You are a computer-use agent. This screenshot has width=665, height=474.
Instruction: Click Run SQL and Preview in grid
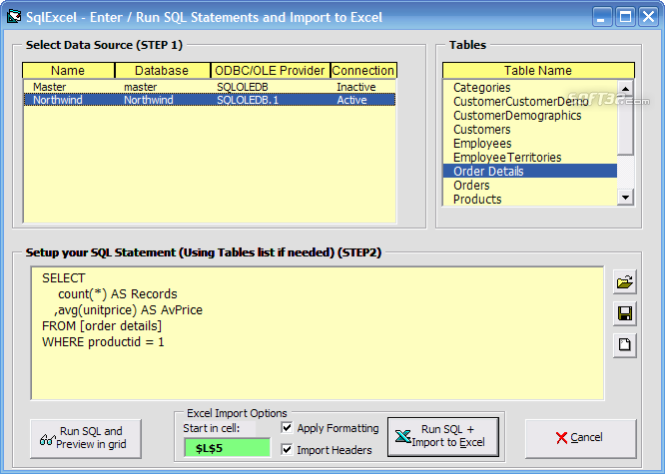click(86, 438)
